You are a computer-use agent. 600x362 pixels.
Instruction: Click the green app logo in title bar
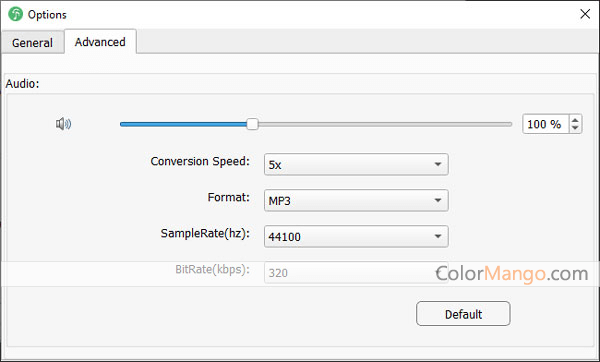[16, 14]
